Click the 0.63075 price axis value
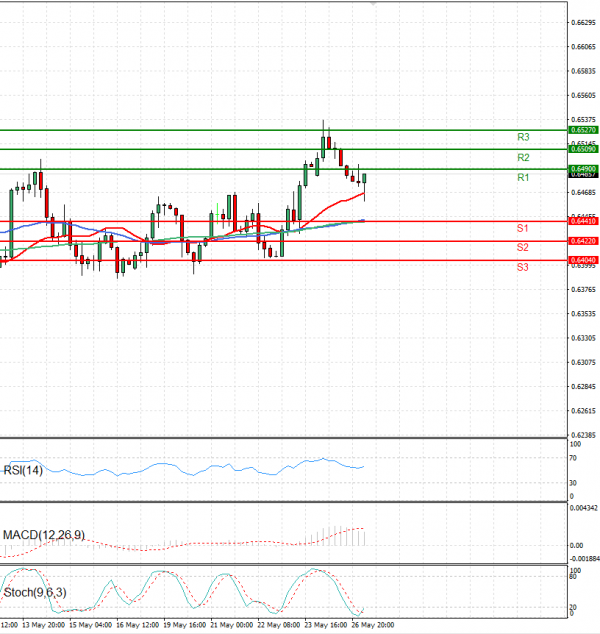600x634 pixels. pyautogui.click(x=583, y=362)
